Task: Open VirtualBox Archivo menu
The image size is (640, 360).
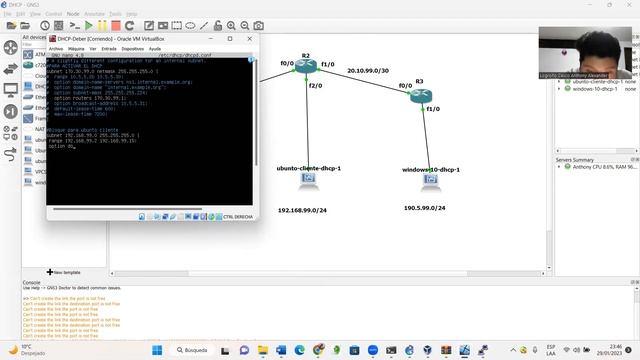Action: (56, 49)
